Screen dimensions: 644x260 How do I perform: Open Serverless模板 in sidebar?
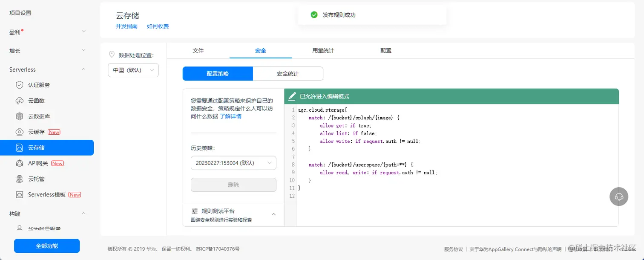coord(47,195)
